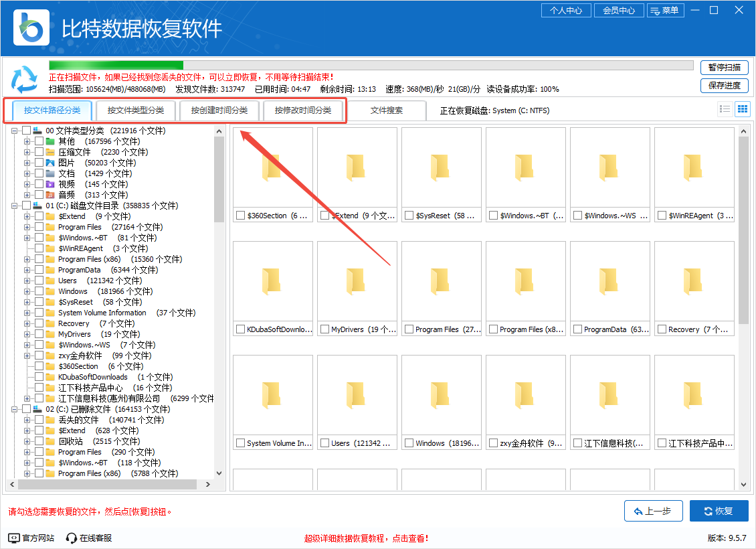The width and height of the screenshot is (756, 549).
Task: Click the Users folder icon in tree
Action: tap(50, 281)
